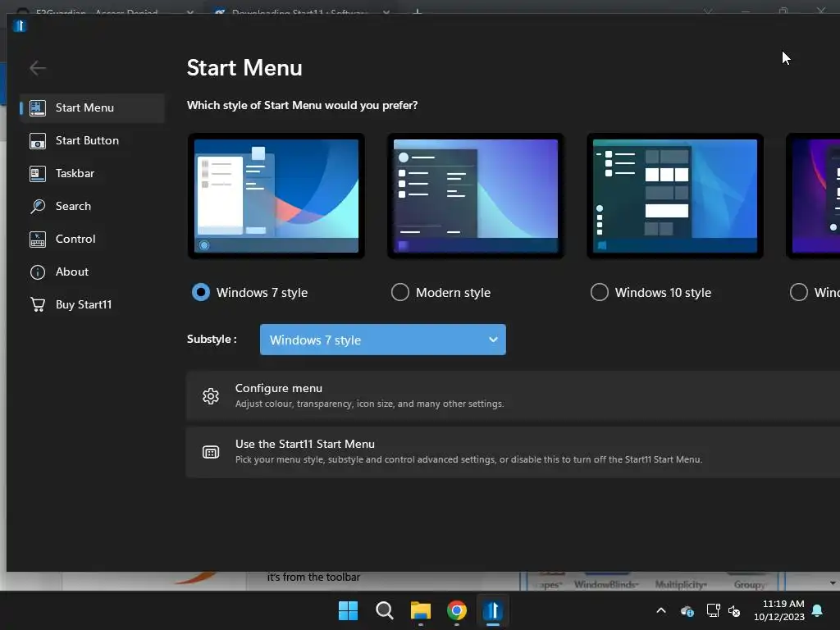Open the Taskbar sidebar section
Viewport: 840px width, 630px height.
point(92,173)
